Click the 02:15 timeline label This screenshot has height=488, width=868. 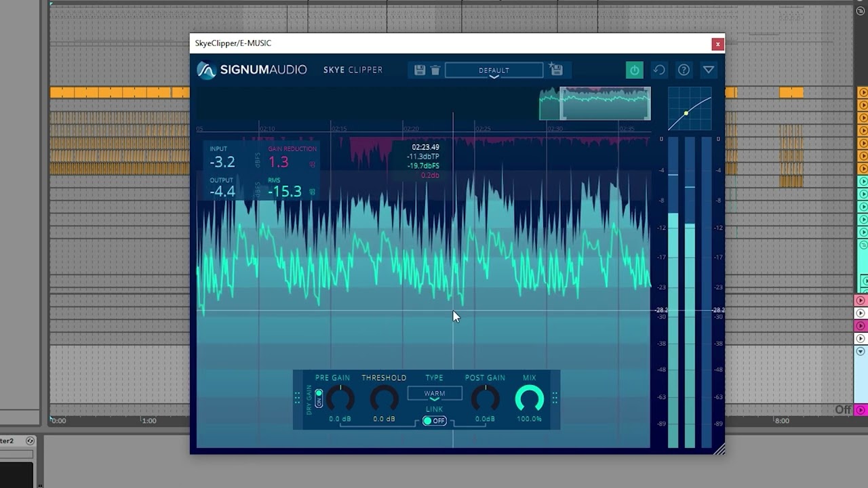pyautogui.click(x=339, y=129)
